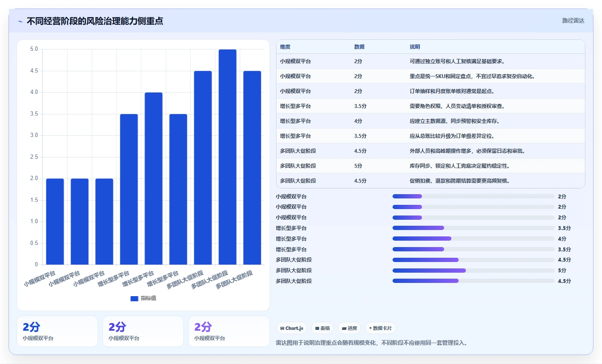The height and width of the screenshot is (364, 602).
Task: Select row 促销扣费、退款和跨期结算需要更高频复核
Action: 430,181
